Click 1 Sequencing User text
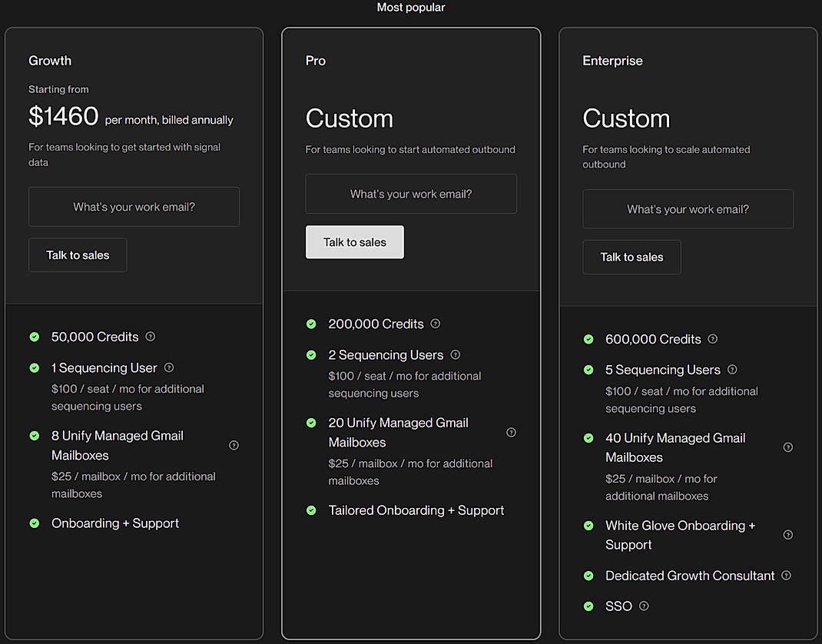Screen dimensions: 822x644 (x=104, y=367)
